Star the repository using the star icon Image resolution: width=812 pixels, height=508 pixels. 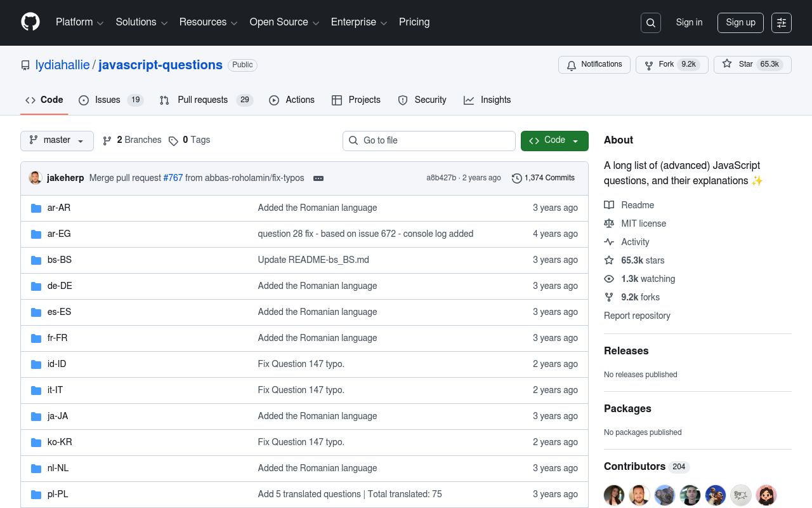[x=727, y=64]
